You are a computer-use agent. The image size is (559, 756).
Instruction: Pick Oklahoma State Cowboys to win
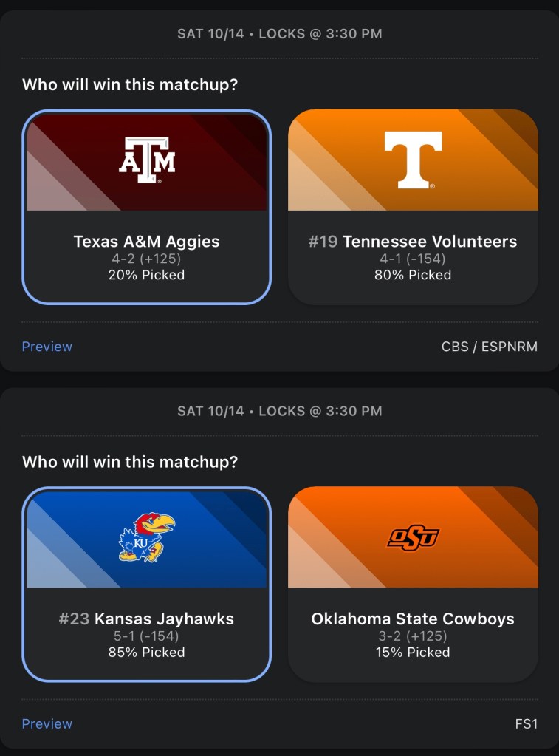click(x=413, y=619)
